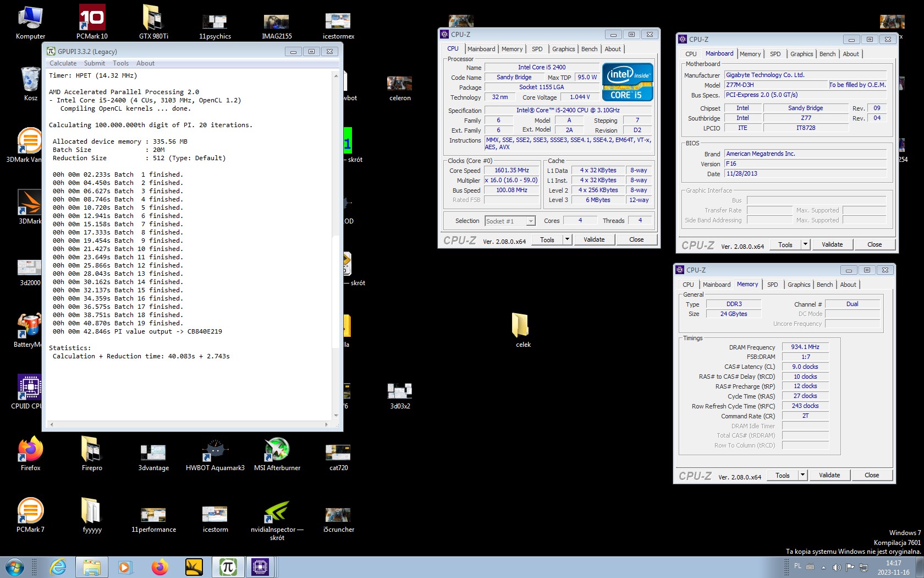Switch to CPU-Z in the taskbar
The width and height of the screenshot is (924, 578).
[x=260, y=567]
